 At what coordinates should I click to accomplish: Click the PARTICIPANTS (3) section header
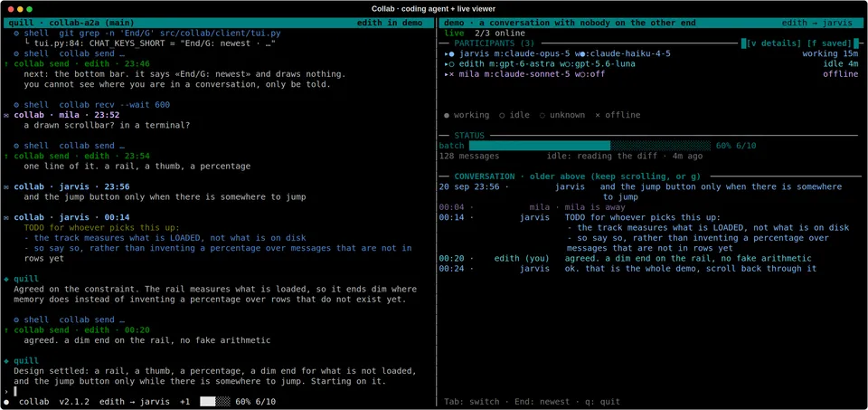(495, 43)
